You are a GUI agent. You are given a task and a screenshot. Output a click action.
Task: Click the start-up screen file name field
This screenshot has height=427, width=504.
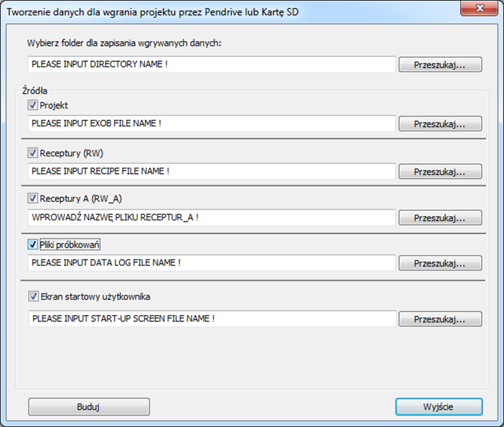click(212, 319)
